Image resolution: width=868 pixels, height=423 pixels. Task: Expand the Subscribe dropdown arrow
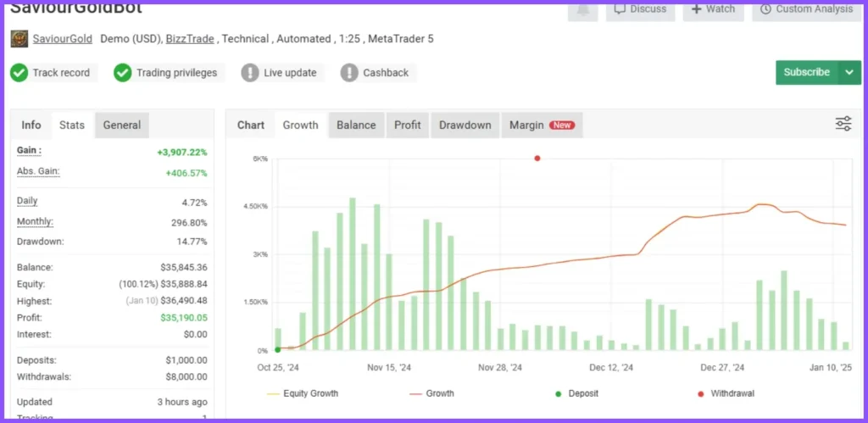[x=849, y=73]
